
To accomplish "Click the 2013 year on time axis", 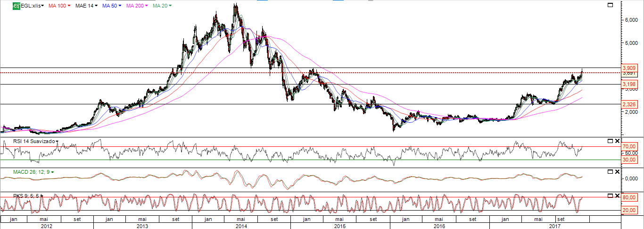I will click(142, 226).
